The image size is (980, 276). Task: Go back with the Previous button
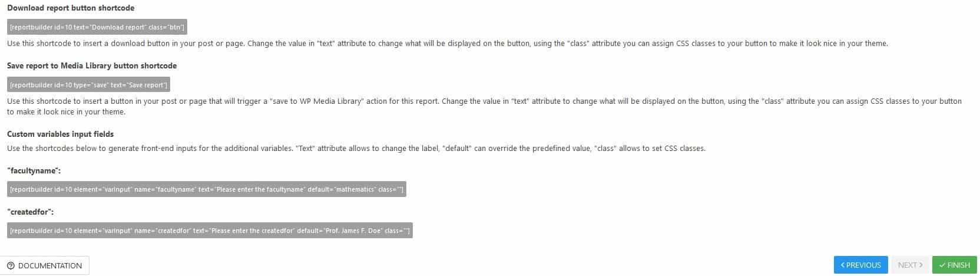coord(860,265)
